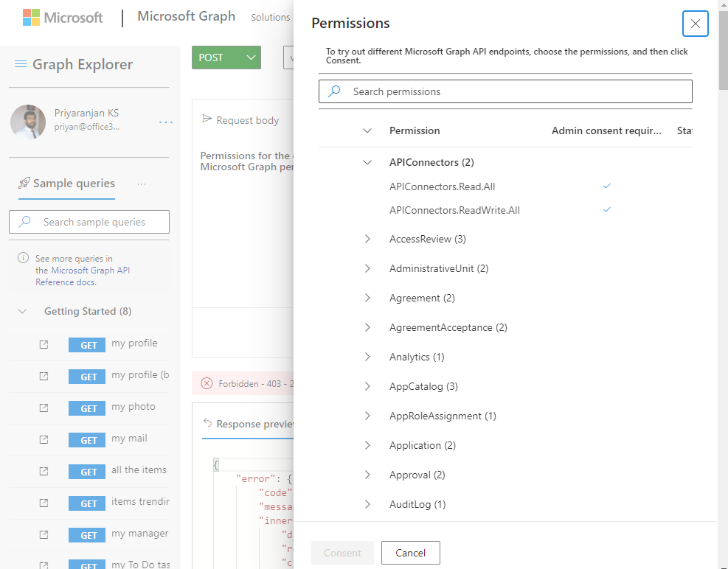Open external link icon for my manager
The image size is (728, 569).
[x=44, y=534]
